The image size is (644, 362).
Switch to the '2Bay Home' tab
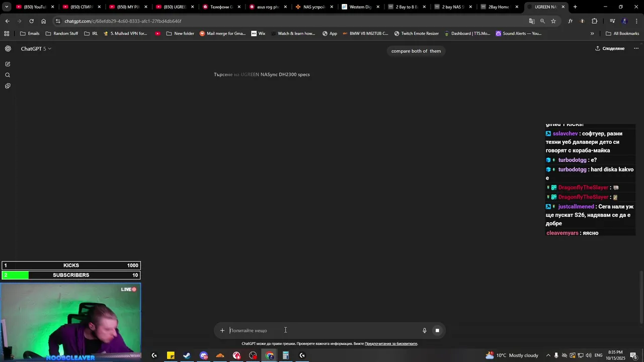[499, 7]
